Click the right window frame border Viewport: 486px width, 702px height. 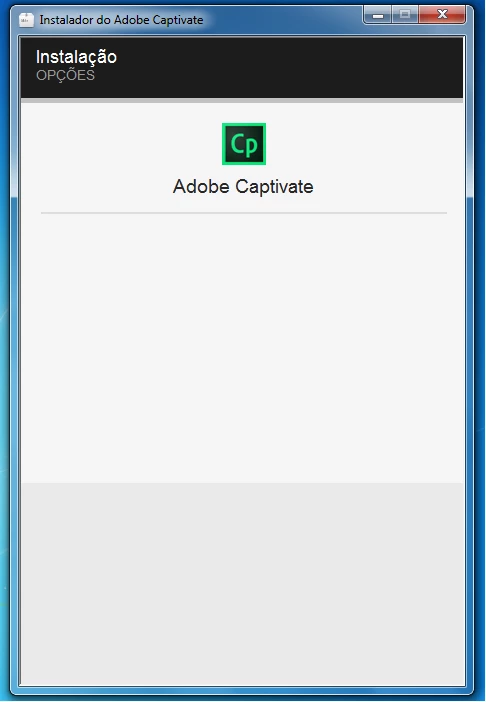click(x=469, y=358)
